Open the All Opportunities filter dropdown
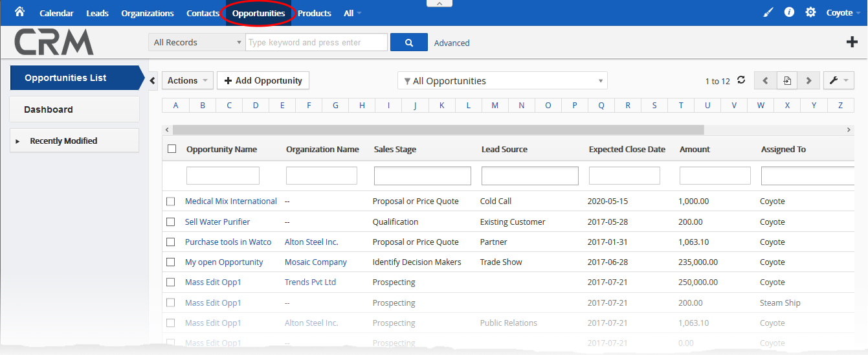 point(502,81)
